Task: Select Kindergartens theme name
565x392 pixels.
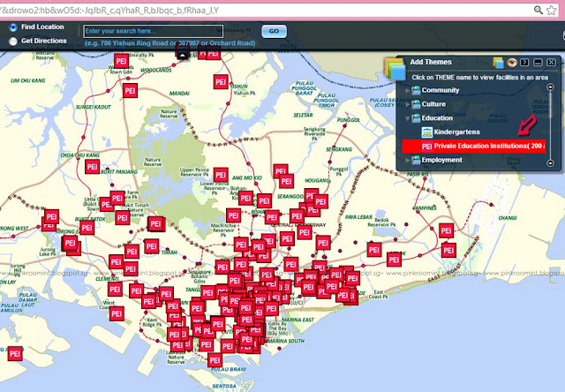Action: click(457, 132)
